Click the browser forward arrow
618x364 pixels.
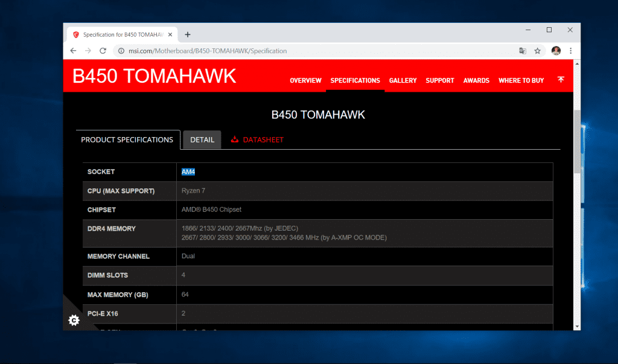(88, 51)
